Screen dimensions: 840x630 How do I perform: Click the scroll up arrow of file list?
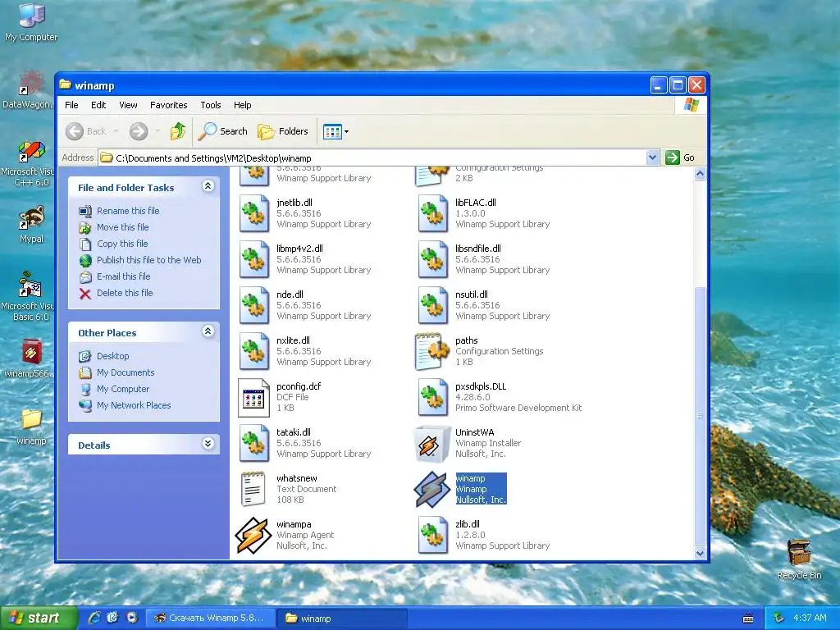(x=700, y=174)
